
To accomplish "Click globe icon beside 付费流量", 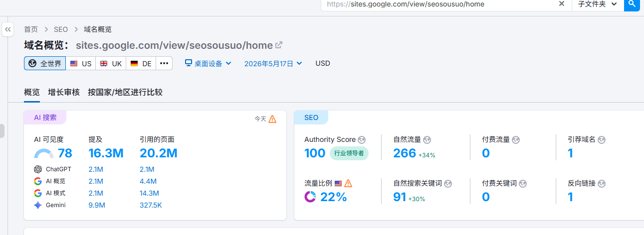I will coord(516,140).
